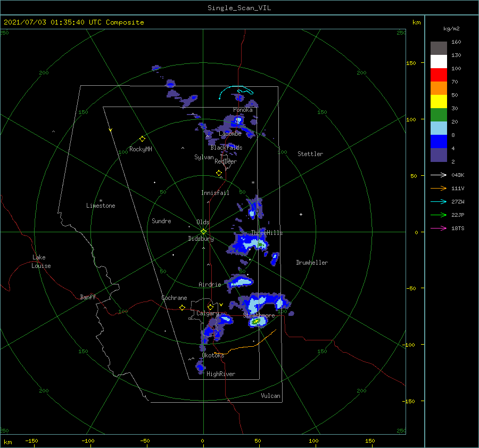Select the yellow diamond marker under Cochrane
479x448 pixels.
tap(182, 307)
